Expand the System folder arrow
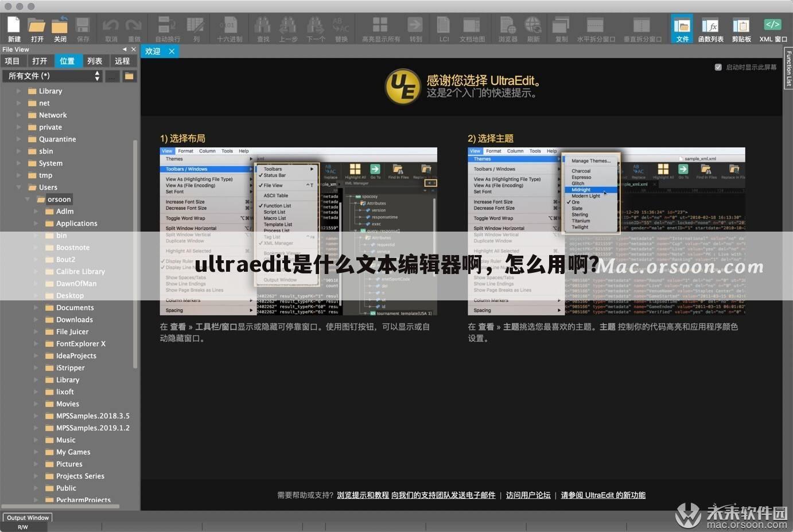 18,163
